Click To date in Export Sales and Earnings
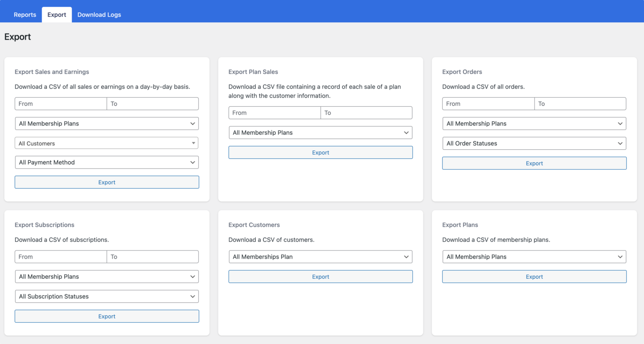Image resolution: width=644 pixels, height=344 pixels. click(153, 104)
